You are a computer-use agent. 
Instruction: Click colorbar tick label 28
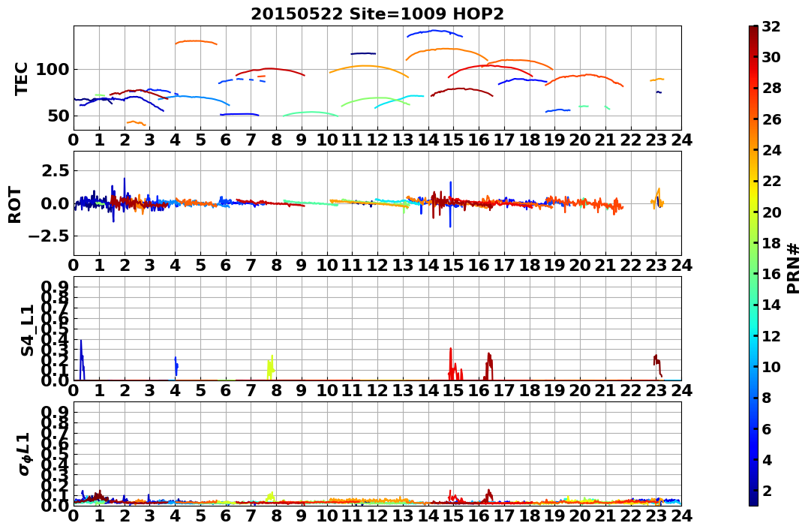tap(771, 88)
